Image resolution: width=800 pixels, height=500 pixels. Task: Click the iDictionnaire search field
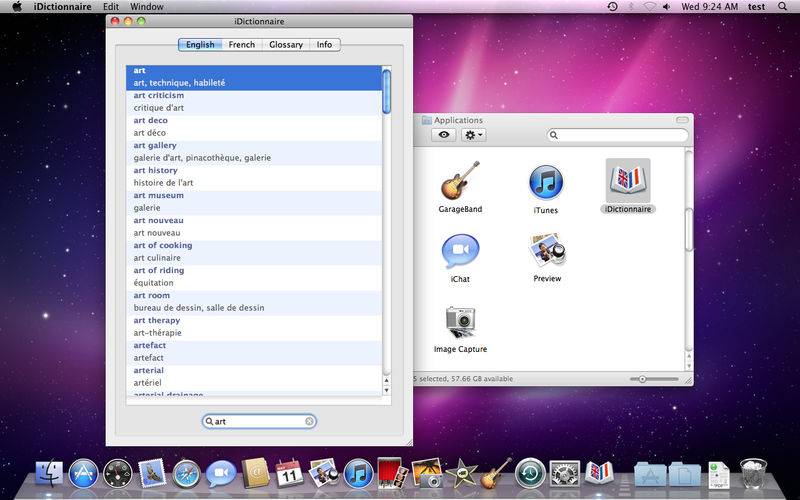[x=259, y=421]
